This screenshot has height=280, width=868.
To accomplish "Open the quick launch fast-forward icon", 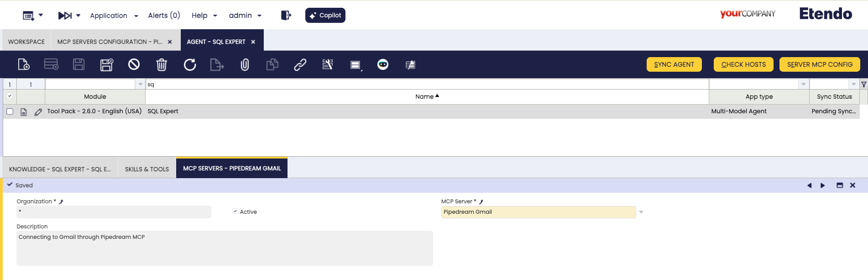I will pyautogui.click(x=65, y=16).
